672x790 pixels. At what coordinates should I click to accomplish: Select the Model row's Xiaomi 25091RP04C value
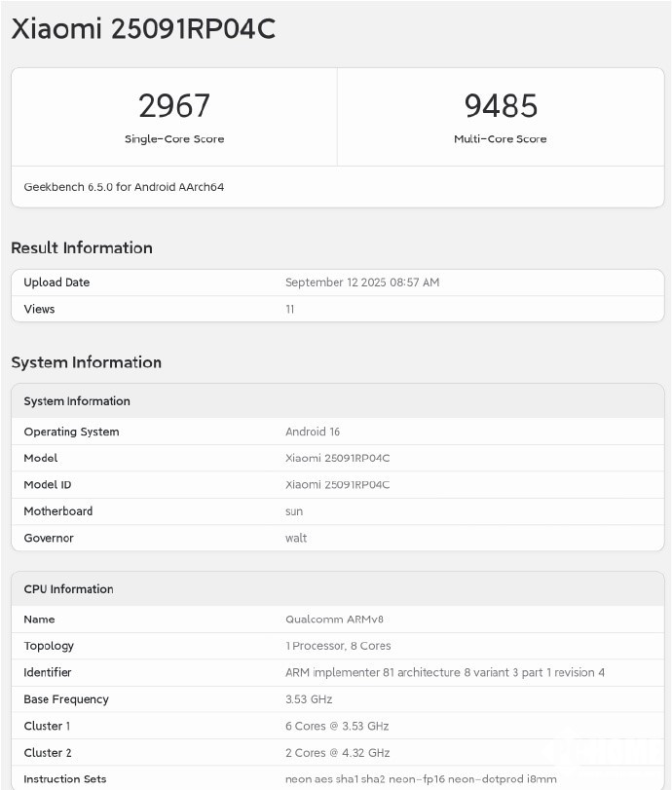pos(338,458)
